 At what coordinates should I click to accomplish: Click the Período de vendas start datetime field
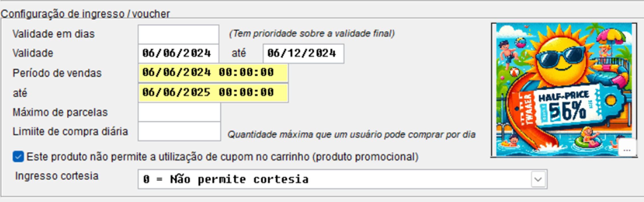point(213,73)
